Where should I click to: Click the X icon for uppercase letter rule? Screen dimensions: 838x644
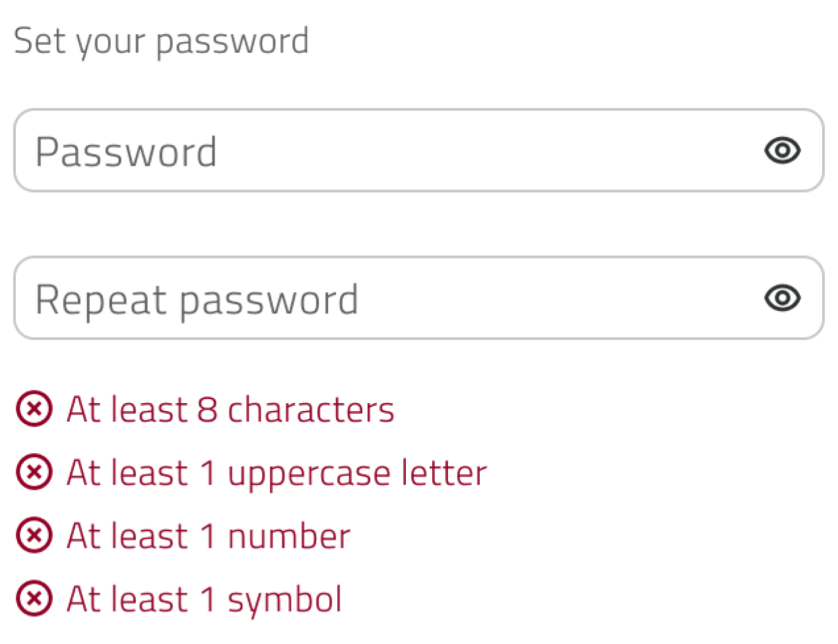34,472
